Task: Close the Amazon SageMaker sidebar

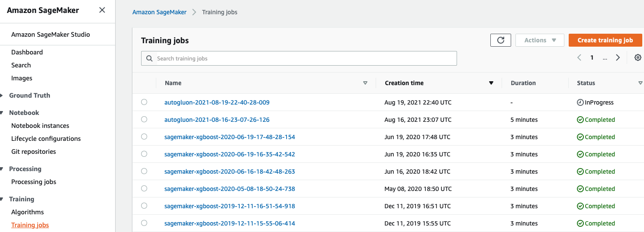Action: point(102,10)
